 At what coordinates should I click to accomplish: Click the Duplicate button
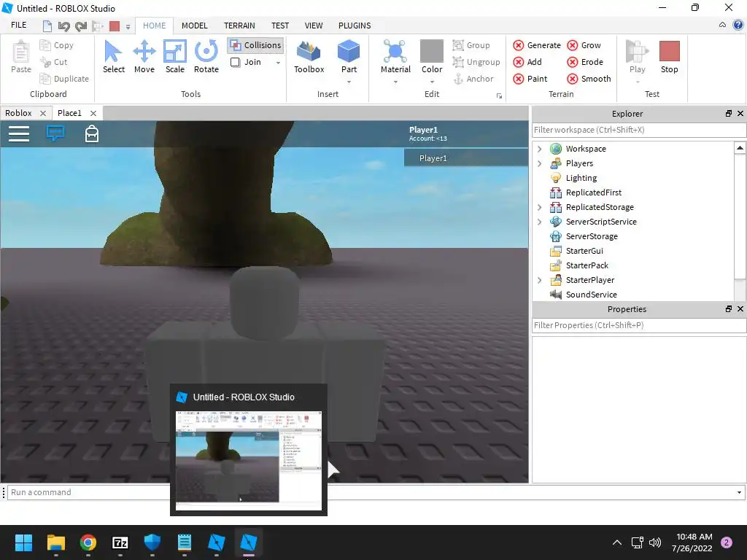tap(64, 79)
